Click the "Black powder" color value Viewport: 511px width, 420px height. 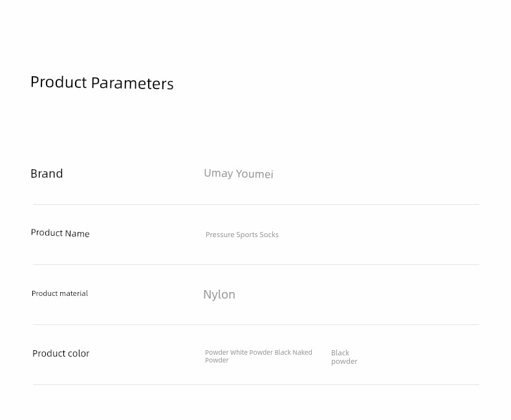344,357
